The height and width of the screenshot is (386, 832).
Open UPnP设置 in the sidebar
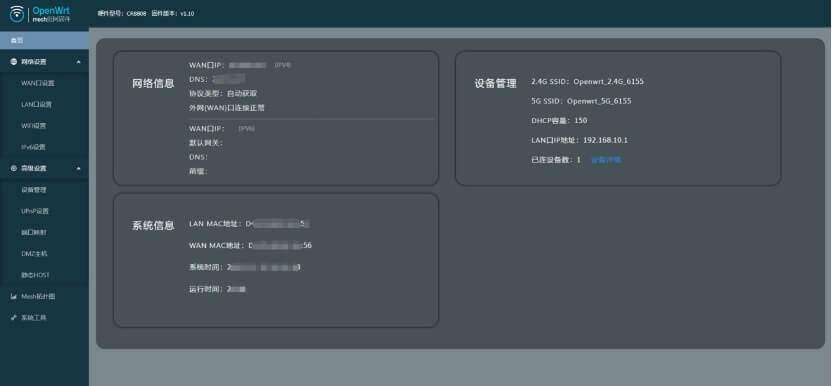tap(35, 211)
